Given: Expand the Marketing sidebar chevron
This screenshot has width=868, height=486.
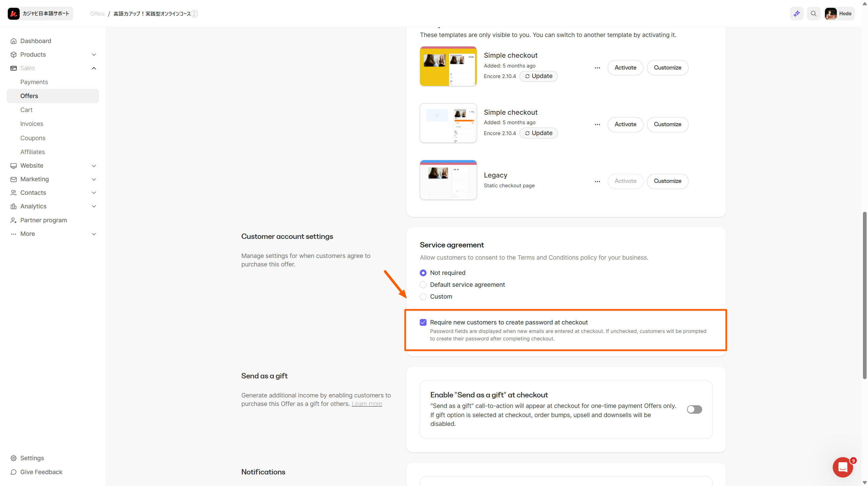Looking at the screenshot, I should (94, 179).
